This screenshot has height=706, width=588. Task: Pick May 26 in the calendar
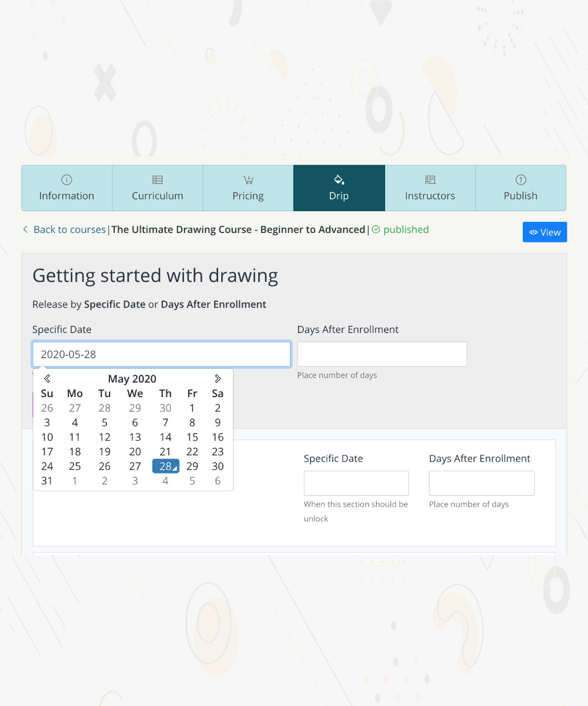(105, 467)
